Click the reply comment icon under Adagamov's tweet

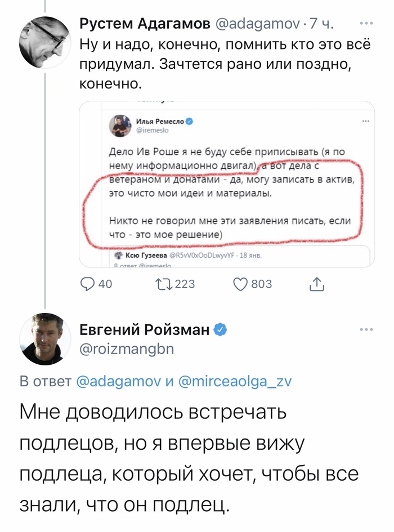pos(89,284)
